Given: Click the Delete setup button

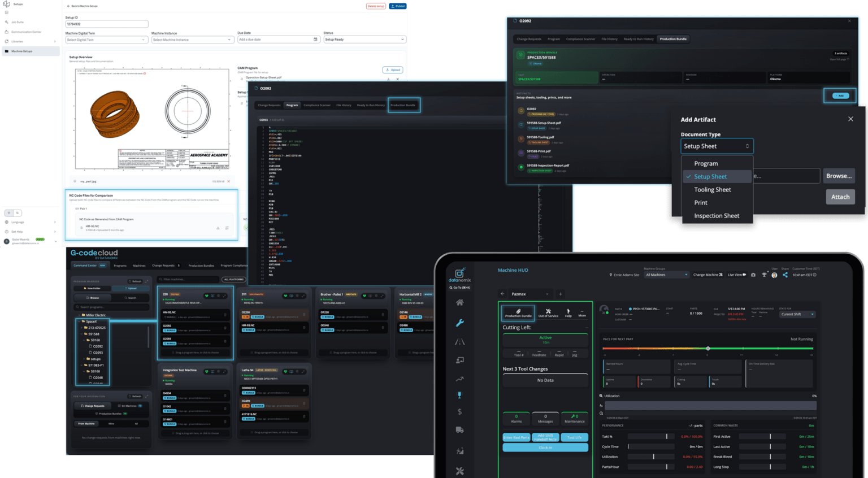Looking at the screenshot, I should tap(376, 6).
